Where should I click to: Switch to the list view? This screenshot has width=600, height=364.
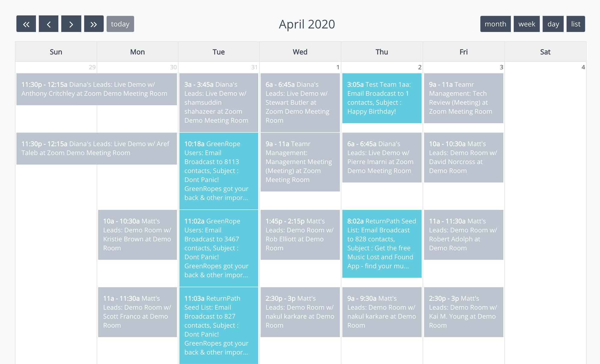(x=576, y=24)
